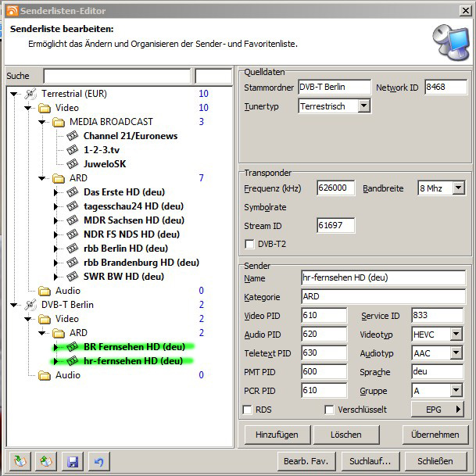Collapse the DVB-T Berlin tree node
The height and width of the screenshot is (476, 476).
click(x=13, y=305)
